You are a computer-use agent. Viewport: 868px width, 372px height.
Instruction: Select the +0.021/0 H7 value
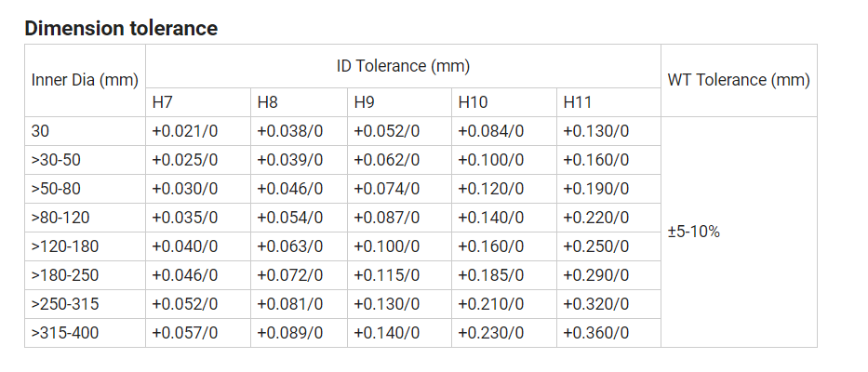[184, 131]
